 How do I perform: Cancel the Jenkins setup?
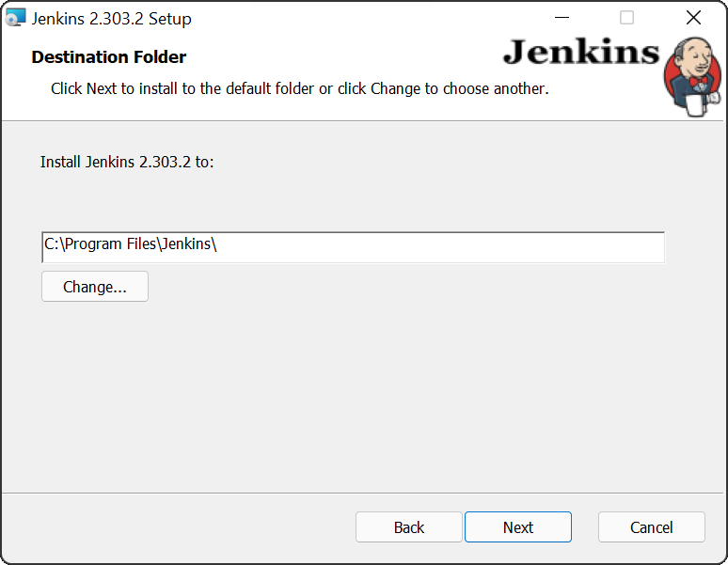pos(652,527)
